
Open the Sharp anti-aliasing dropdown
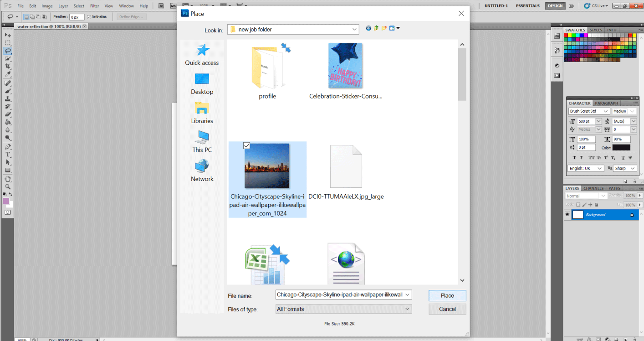(633, 168)
